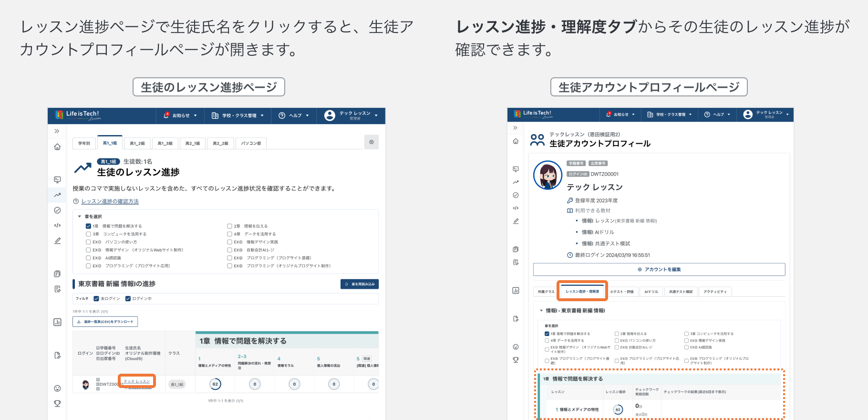This screenshot has height=420, width=868.
Task: Switch to パソコン部 class tab
Action: pyautogui.click(x=251, y=143)
